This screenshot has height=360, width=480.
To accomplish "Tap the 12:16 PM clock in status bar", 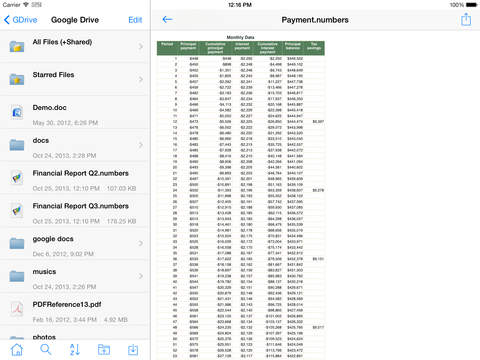I will coord(240,5).
